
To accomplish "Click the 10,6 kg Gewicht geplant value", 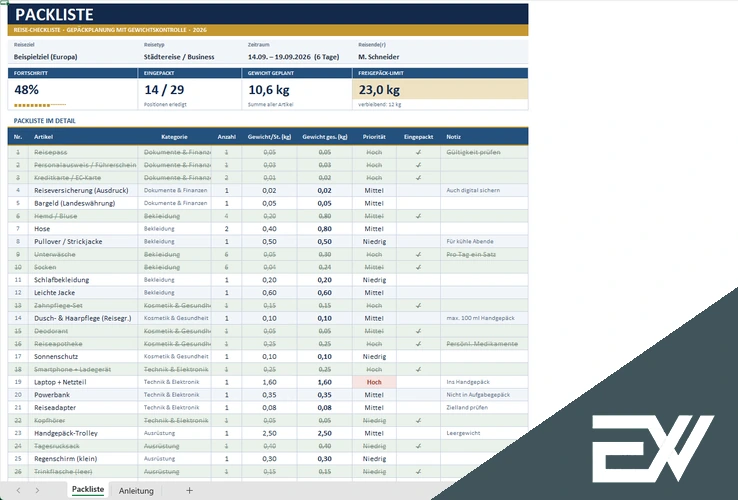I will tap(269, 89).
